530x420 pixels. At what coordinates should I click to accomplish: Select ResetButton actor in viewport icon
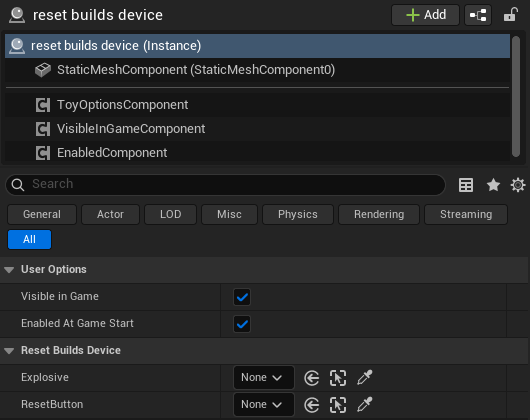point(338,405)
